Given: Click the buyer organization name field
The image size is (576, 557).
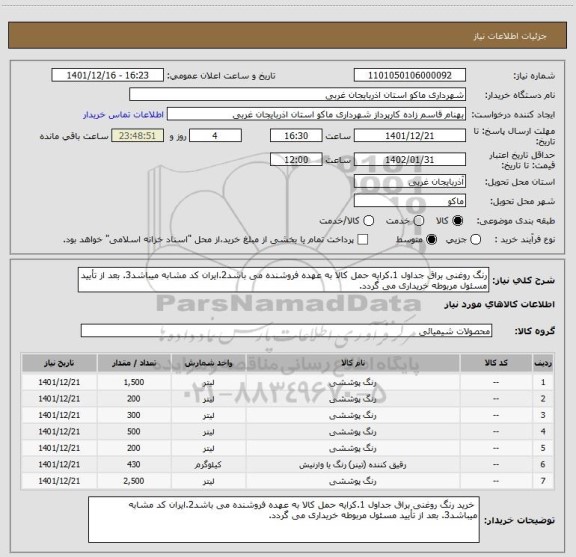Looking at the screenshot, I should (297, 95).
